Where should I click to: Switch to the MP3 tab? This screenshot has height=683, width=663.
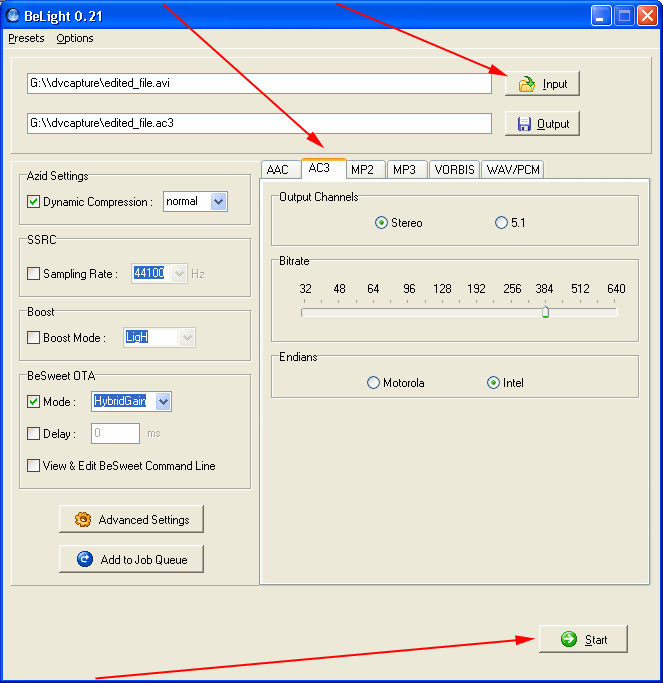tap(404, 170)
